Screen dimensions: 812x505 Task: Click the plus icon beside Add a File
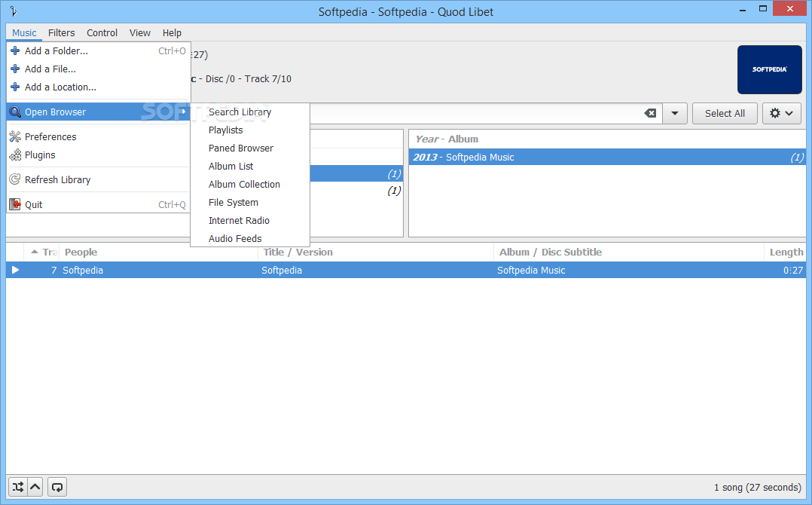click(x=15, y=69)
